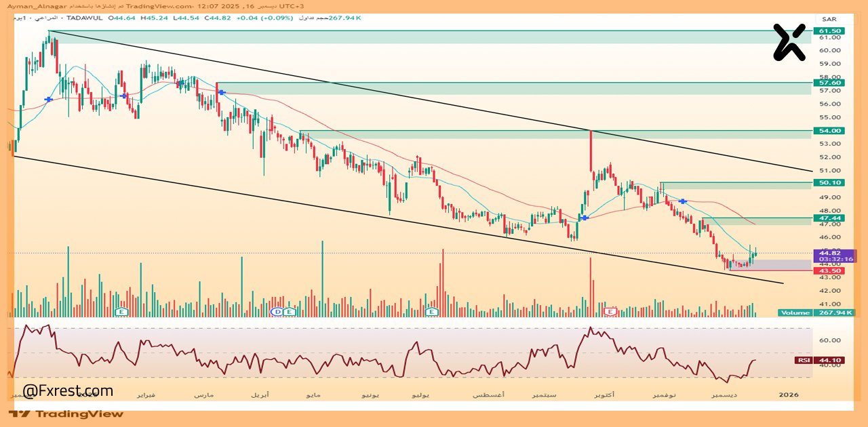Click the TADAWUL symbol in chart legend

85,18
